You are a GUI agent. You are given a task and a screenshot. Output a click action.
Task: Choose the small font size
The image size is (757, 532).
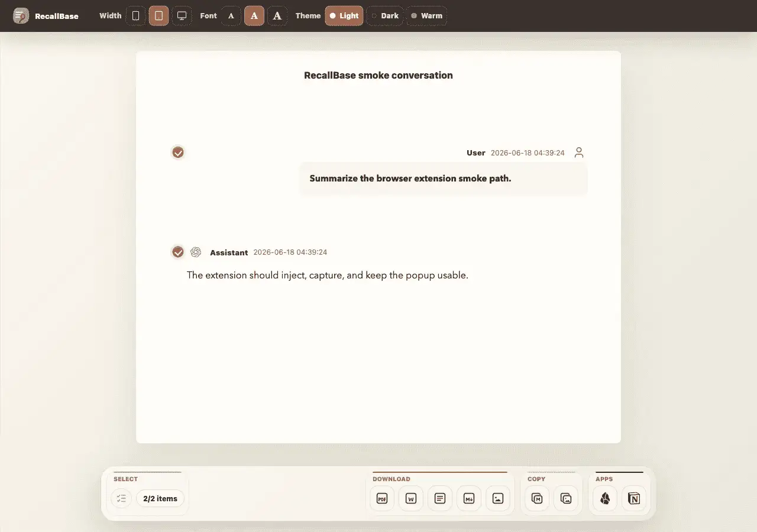point(231,16)
